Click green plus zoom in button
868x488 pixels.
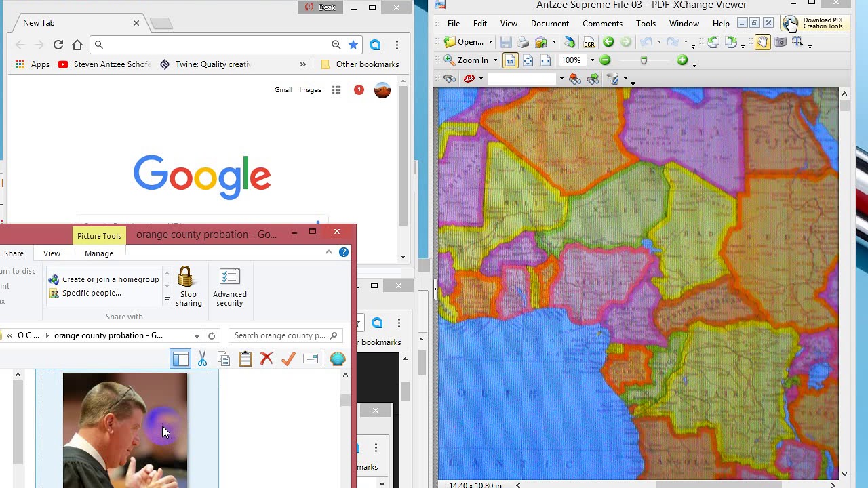[682, 60]
